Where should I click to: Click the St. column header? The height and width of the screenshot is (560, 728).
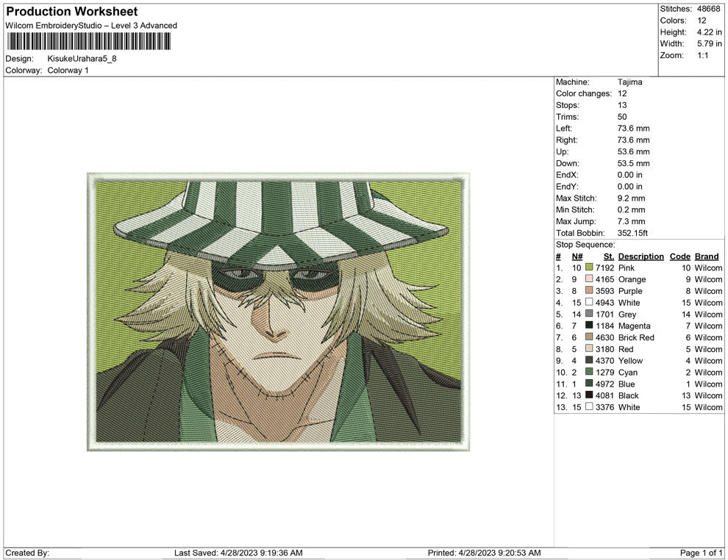pyautogui.click(x=608, y=256)
